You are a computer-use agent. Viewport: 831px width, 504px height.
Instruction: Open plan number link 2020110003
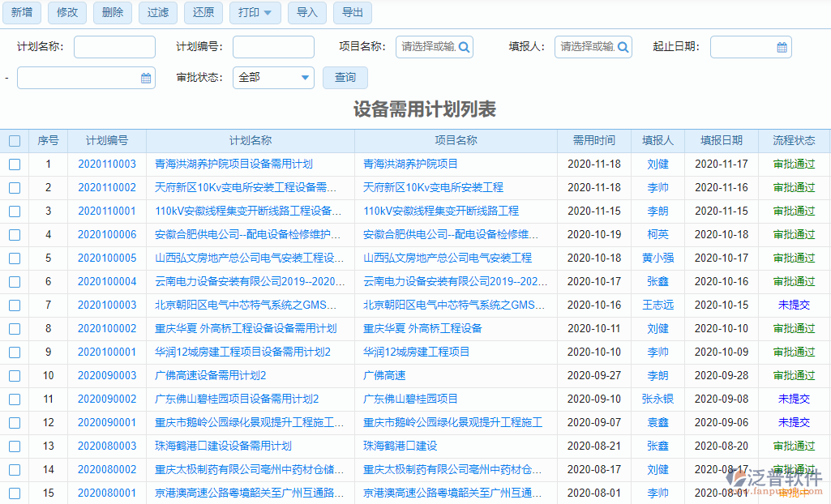tap(108, 164)
